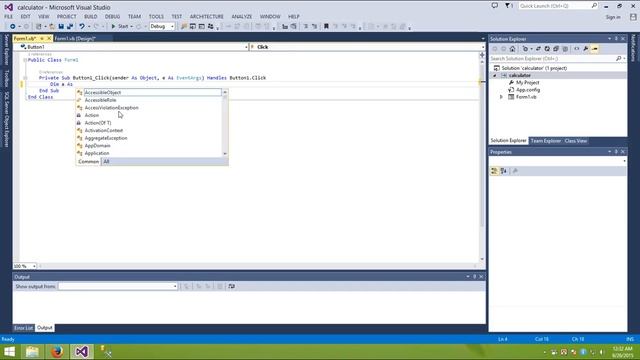Click the Open File toolbar icon

[52, 26]
